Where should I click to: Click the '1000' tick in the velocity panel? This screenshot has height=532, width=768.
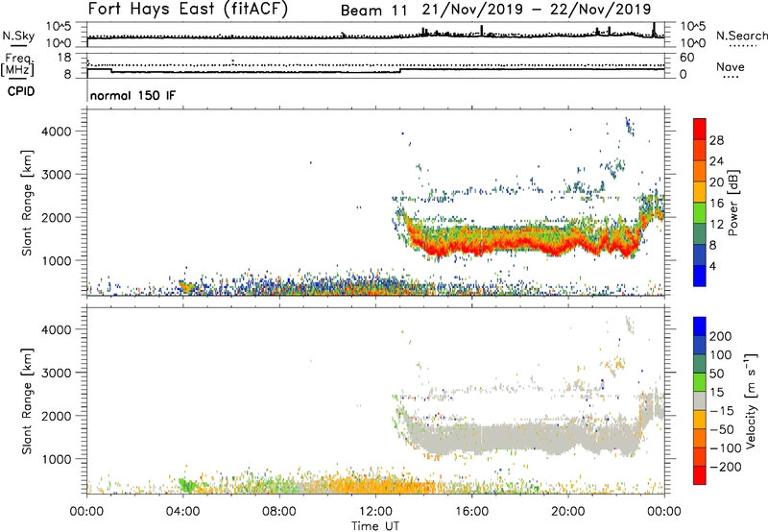coord(56,459)
